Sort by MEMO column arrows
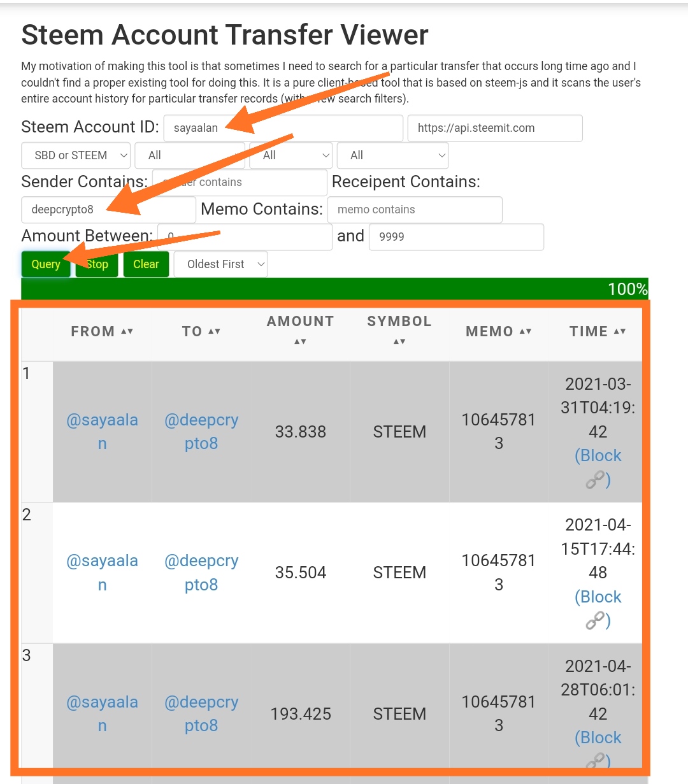Viewport: 688px width, 784px height. coord(525,331)
